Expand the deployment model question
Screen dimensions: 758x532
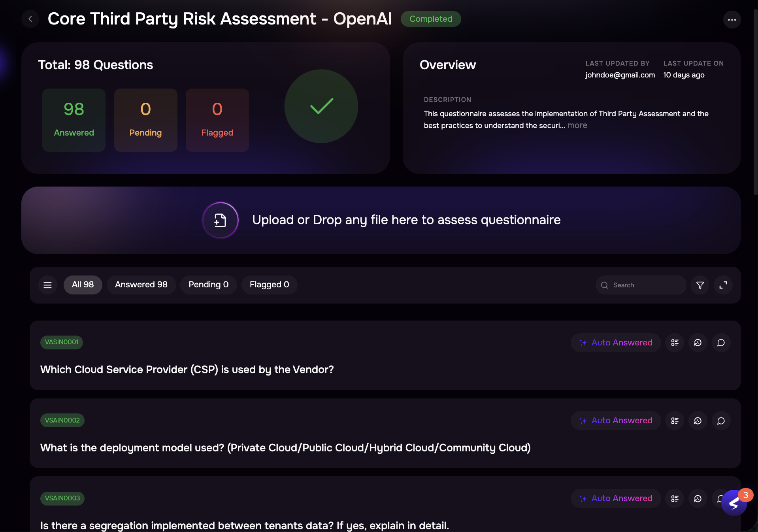[285, 448]
